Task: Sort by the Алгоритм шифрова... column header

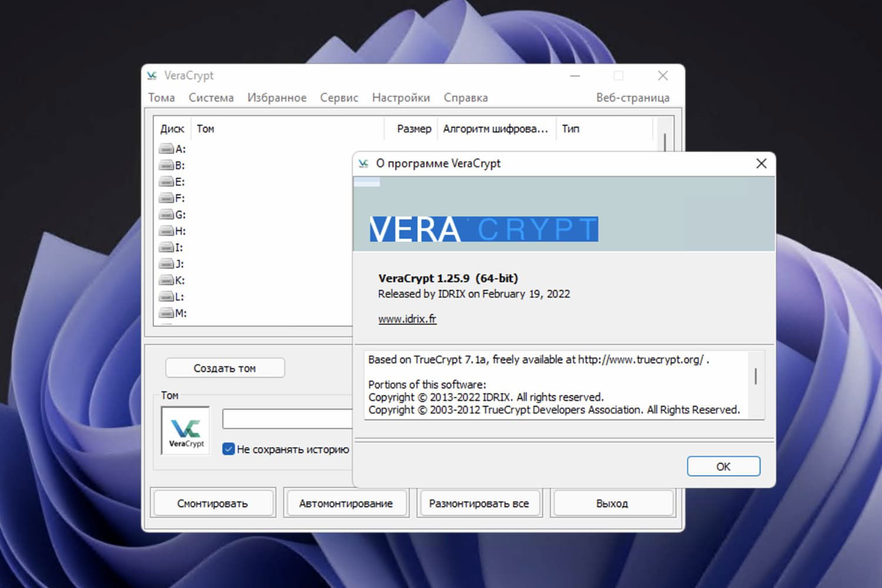Action: (x=496, y=129)
